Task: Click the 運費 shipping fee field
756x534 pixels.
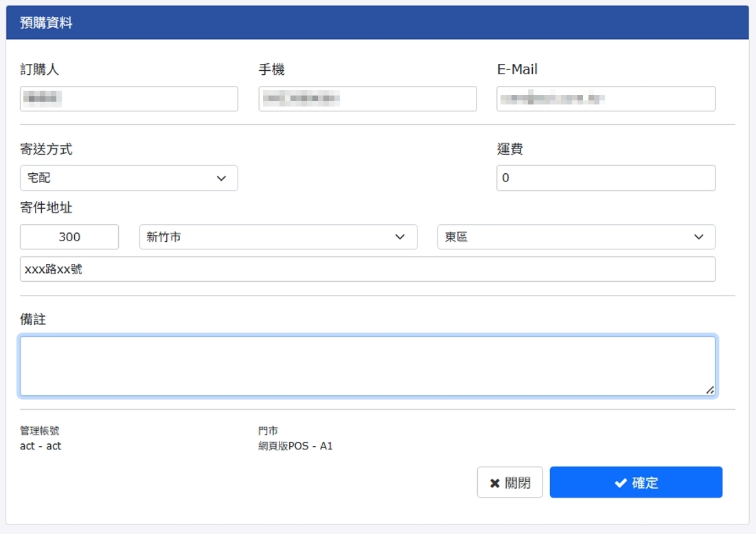Action: click(606, 178)
